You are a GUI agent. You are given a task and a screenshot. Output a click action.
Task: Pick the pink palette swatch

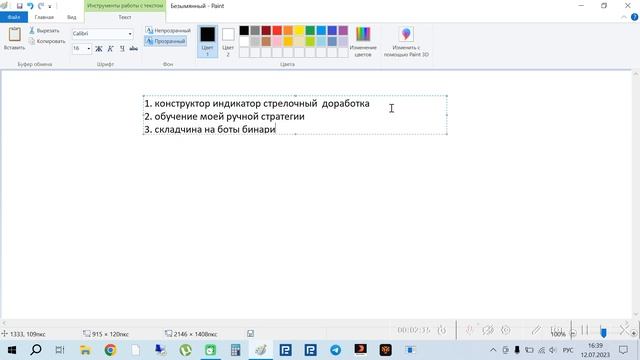tap(277, 41)
